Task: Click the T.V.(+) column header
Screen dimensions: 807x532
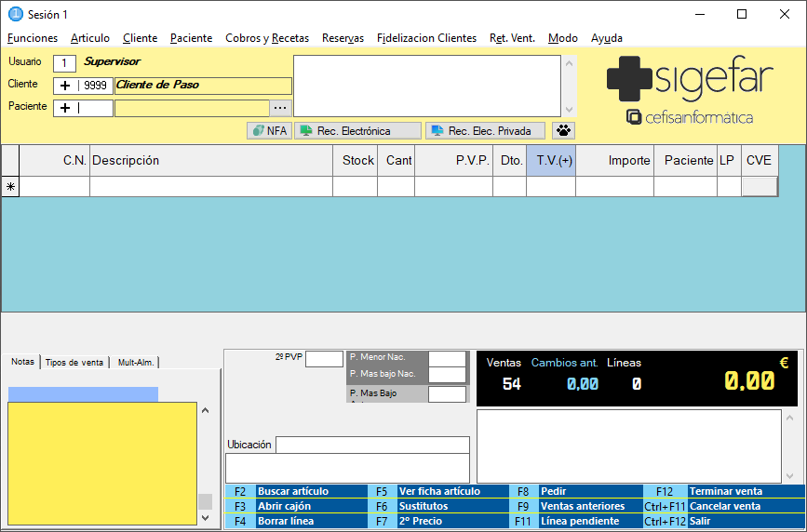Action: [x=551, y=161]
